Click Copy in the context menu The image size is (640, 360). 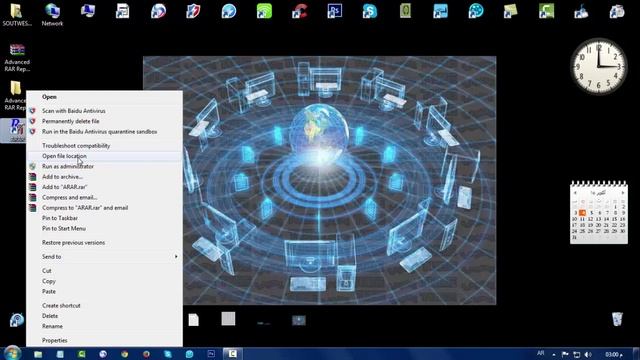(x=104, y=281)
